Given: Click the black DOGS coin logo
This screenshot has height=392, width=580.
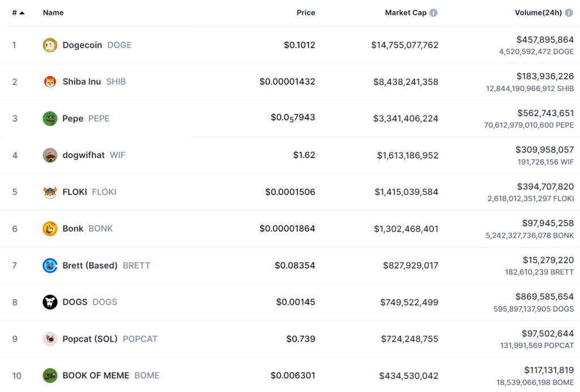Looking at the screenshot, I should [50, 302].
